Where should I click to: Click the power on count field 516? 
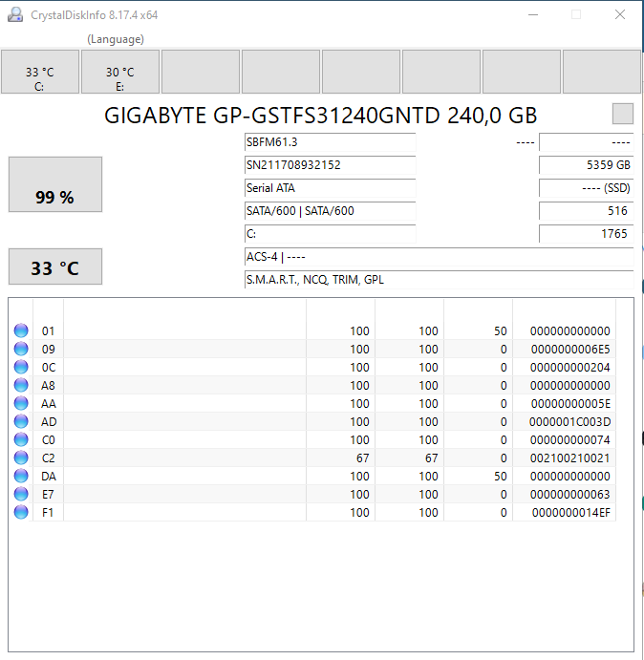(587, 211)
